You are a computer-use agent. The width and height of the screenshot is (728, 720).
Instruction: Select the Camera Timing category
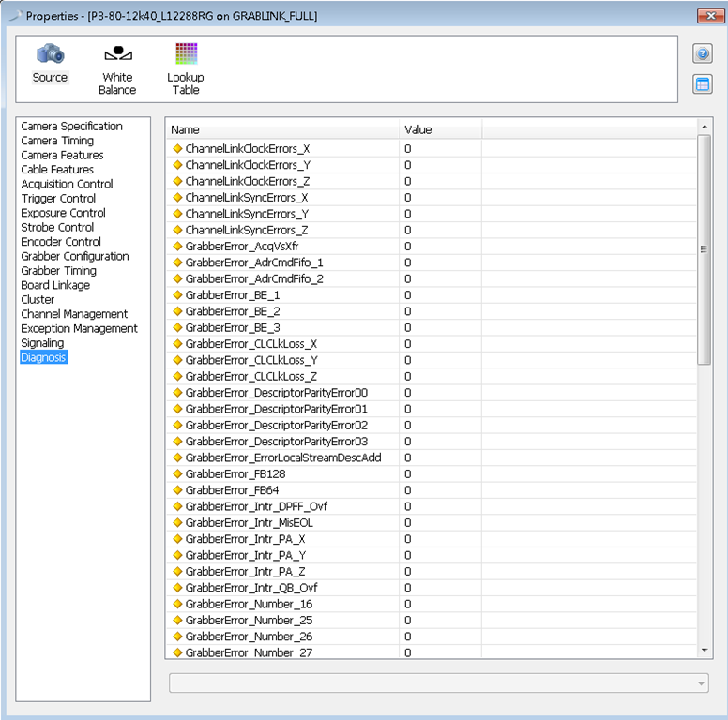[57, 141]
